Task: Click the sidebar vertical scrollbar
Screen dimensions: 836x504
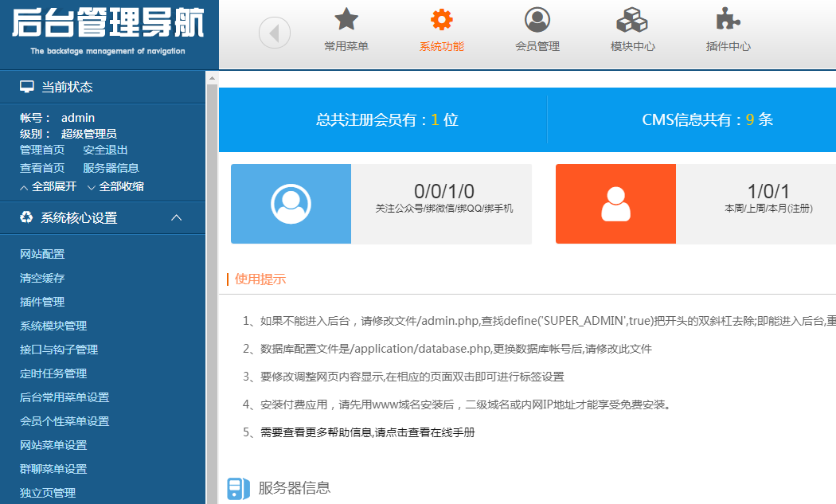Action: (212, 287)
